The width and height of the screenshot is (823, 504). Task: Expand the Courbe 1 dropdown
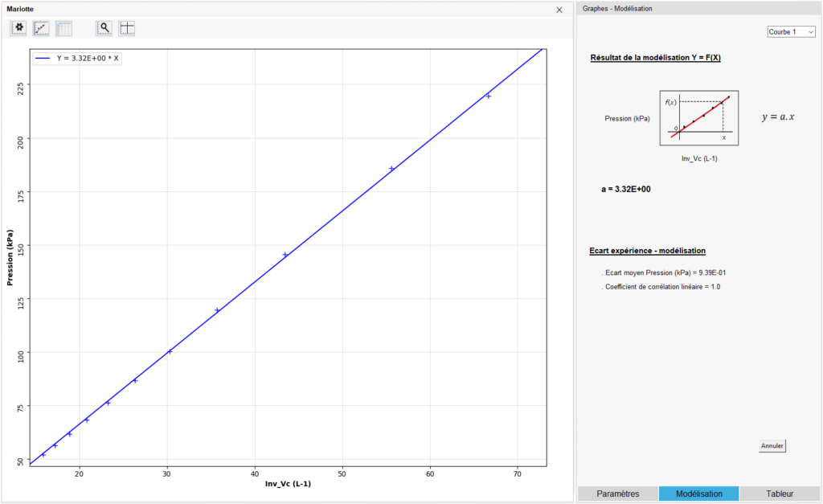tap(791, 32)
